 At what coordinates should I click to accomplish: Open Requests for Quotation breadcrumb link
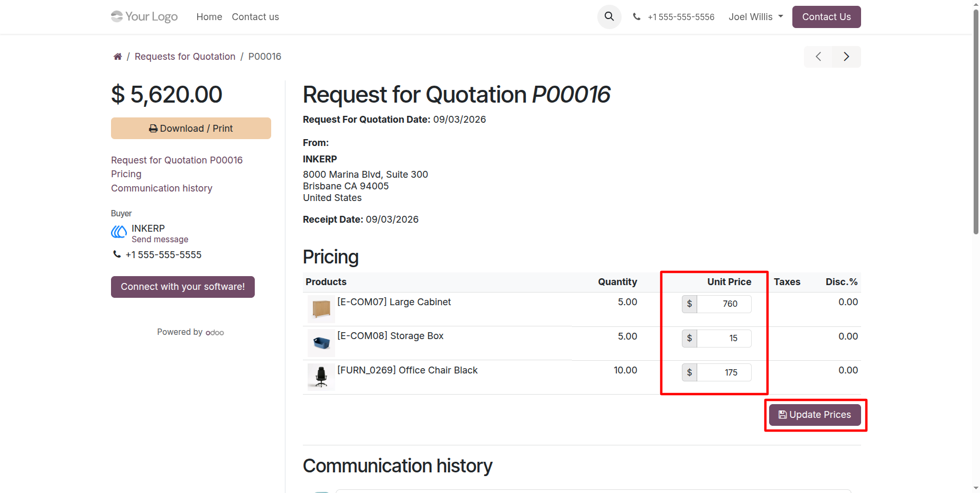click(x=185, y=57)
